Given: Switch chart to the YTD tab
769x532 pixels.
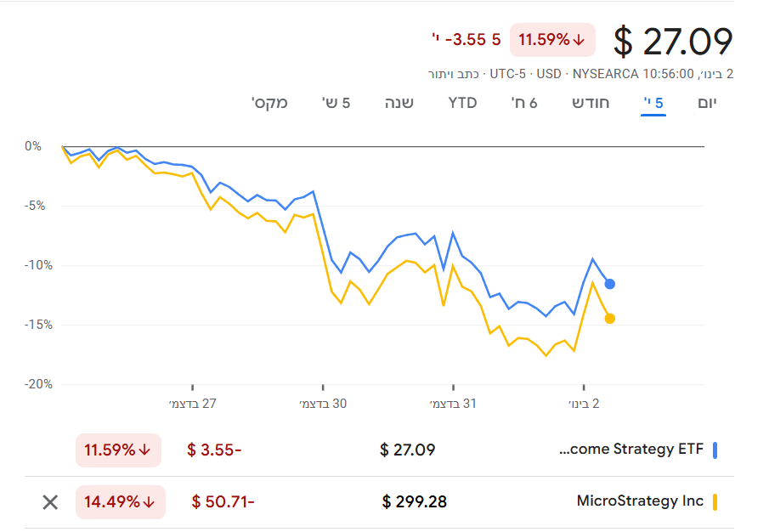Looking at the screenshot, I should point(462,103).
